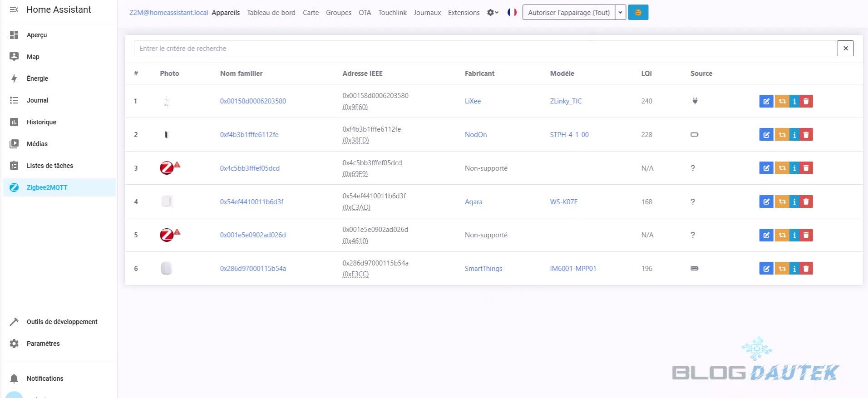
Task: Click the blue smiley theme button
Action: (638, 12)
